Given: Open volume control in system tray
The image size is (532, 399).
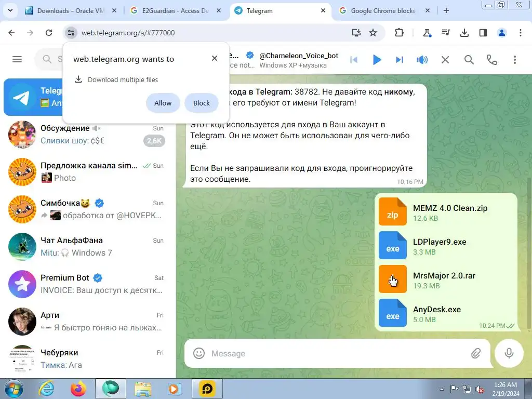Looking at the screenshot, I should pos(480,389).
